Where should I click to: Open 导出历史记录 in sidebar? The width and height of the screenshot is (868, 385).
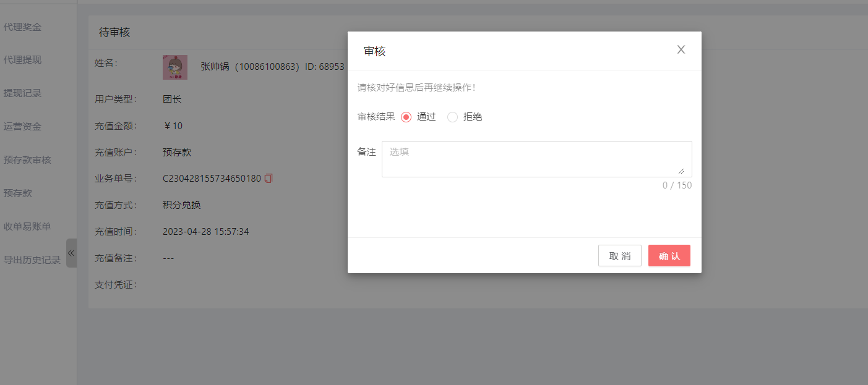click(32, 260)
